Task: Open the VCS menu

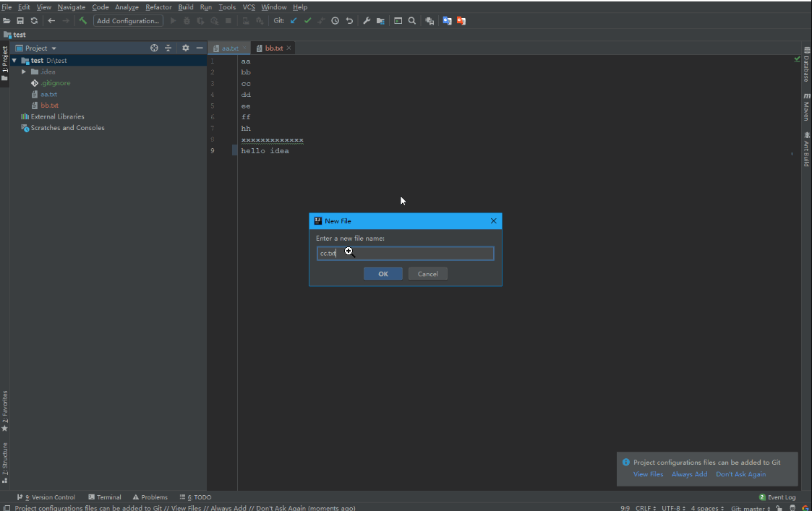Action: point(249,7)
